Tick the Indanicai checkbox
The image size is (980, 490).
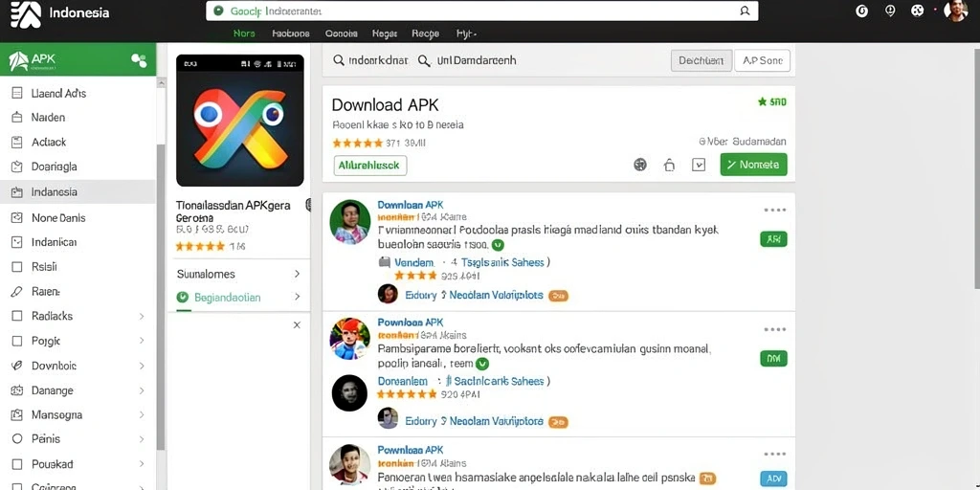(x=17, y=242)
